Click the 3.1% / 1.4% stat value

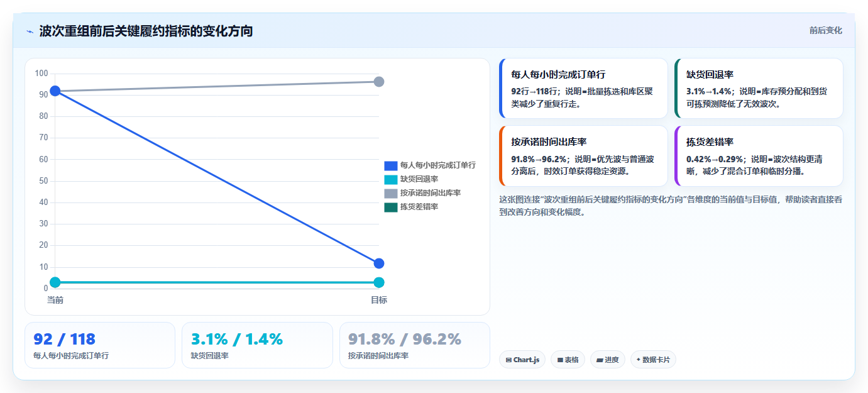tap(237, 340)
